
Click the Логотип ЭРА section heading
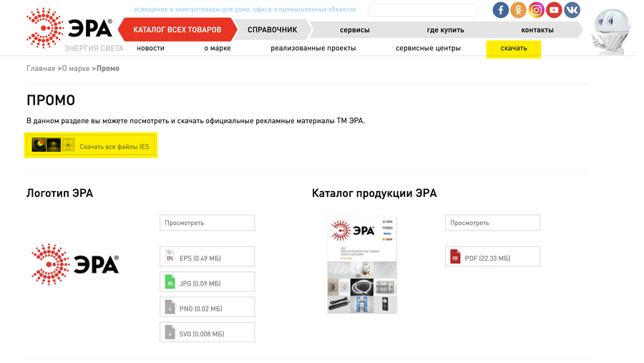pyautogui.click(x=59, y=193)
